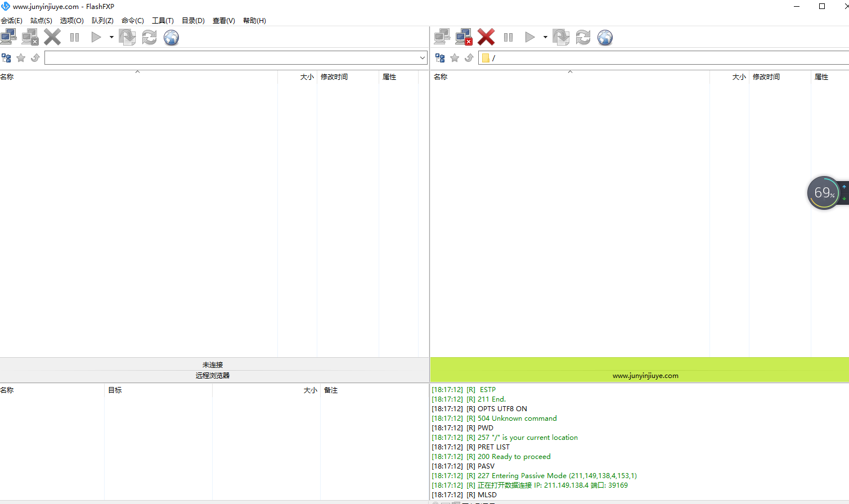This screenshot has width=849, height=504.
Task: Click the refresh icon in right pane toolbar
Action: click(x=583, y=38)
